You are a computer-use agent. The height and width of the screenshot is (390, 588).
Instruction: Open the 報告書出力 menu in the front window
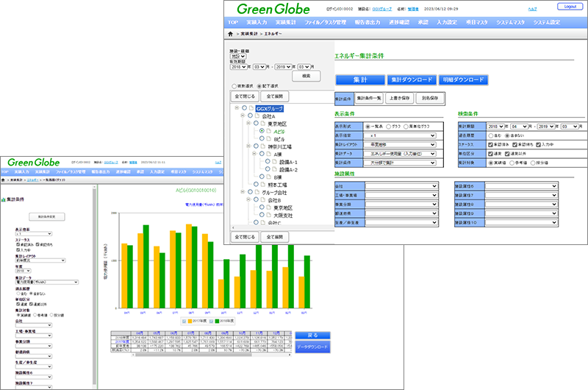(x=384, y=23)
